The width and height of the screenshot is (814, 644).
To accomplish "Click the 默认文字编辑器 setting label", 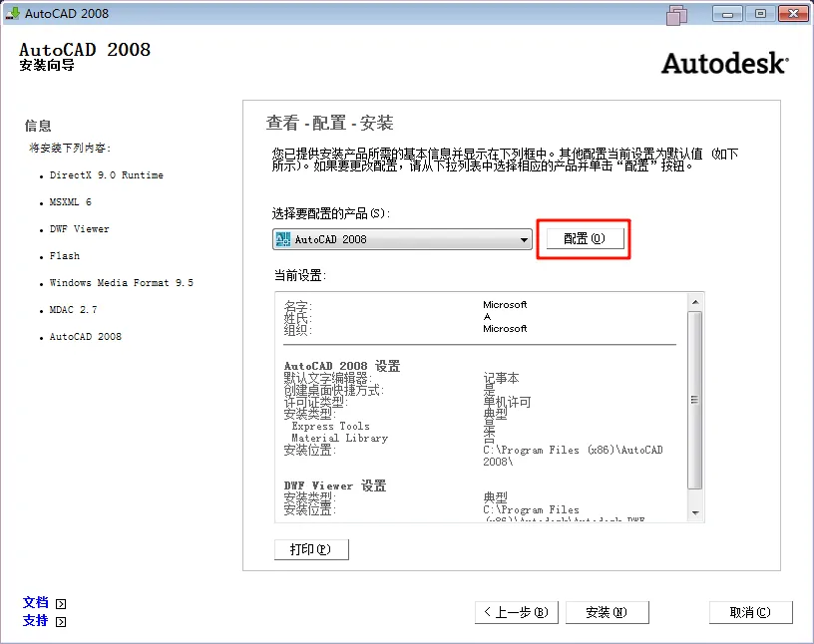I will pos(328,378).
